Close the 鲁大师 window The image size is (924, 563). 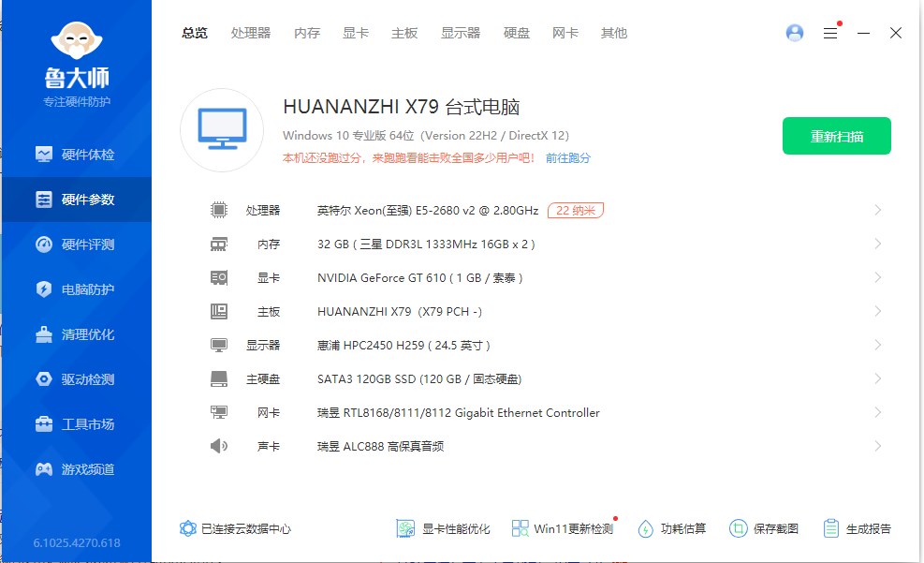click(896, 33)
